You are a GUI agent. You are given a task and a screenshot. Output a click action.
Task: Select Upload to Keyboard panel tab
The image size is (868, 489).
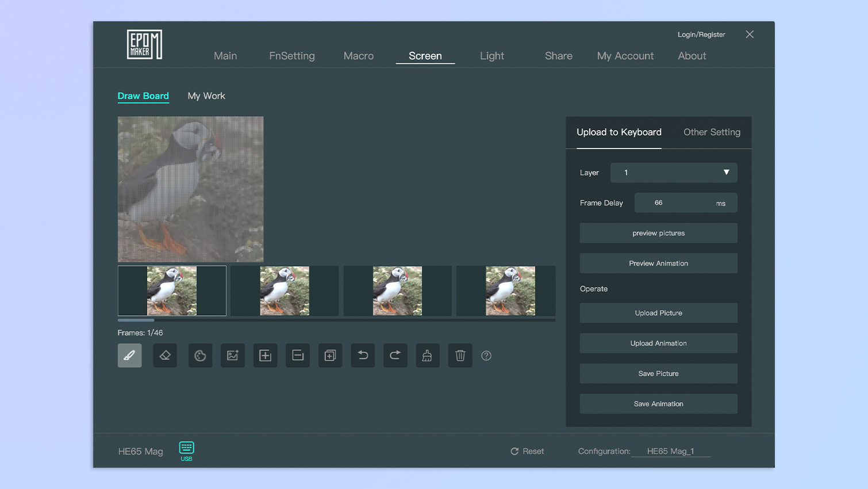[x=619, y=132]
